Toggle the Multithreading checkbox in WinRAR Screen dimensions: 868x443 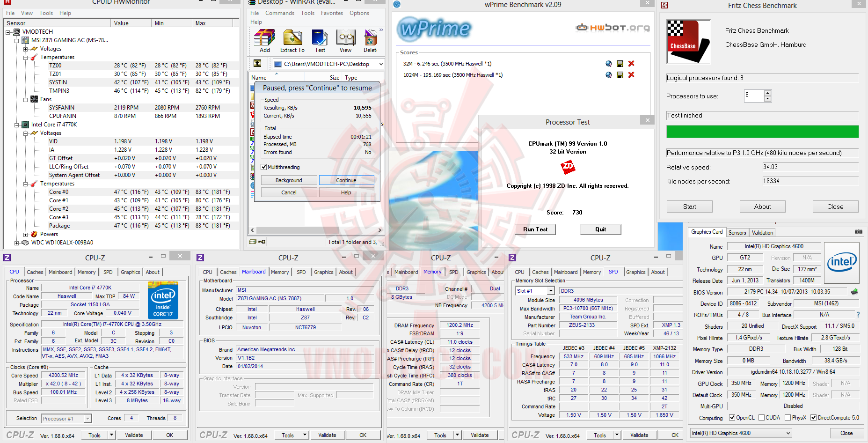coord(264,167)
